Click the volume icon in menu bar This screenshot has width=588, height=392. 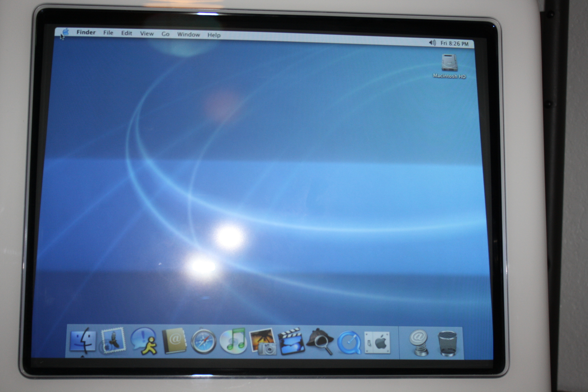pos(432,43)
